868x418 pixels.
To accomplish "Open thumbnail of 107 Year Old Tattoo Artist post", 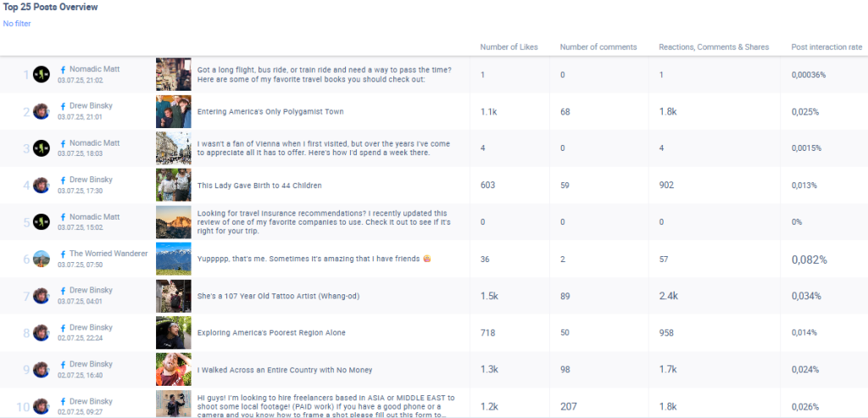I will tap(173, 296).
